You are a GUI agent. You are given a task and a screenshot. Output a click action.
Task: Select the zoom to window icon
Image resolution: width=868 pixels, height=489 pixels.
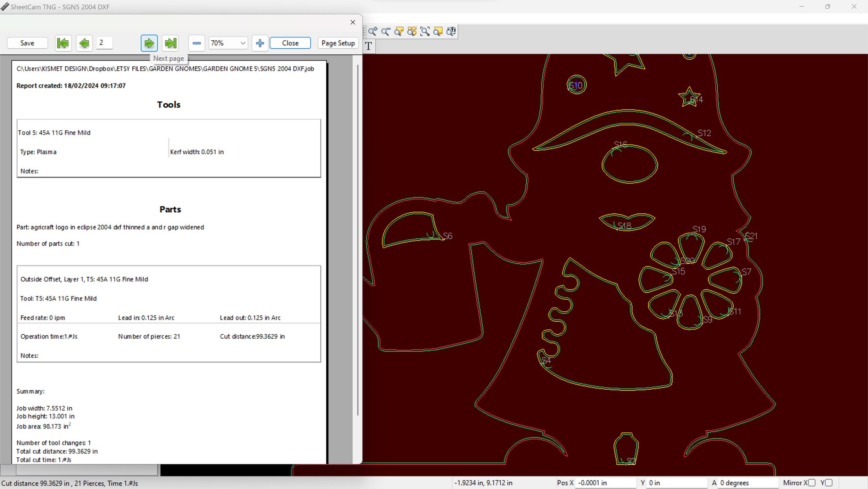pyautogui.click(x=425, y=32)
